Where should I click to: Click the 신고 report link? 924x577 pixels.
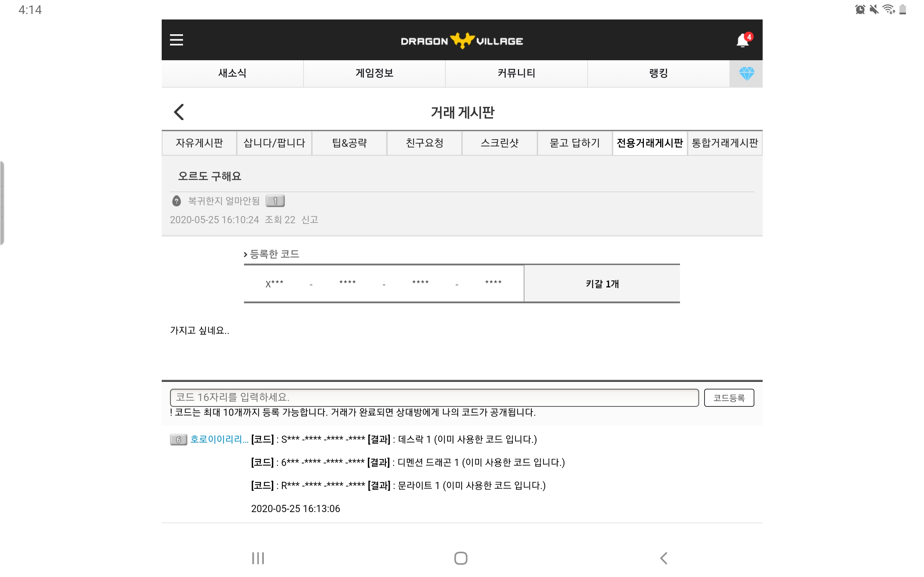coord(310,220)
